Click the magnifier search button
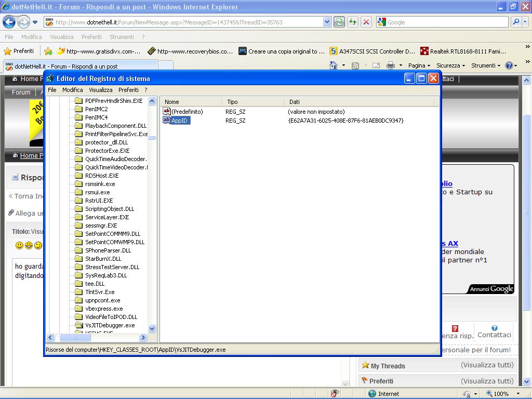 pyautogui.click(x=516, y=22)
